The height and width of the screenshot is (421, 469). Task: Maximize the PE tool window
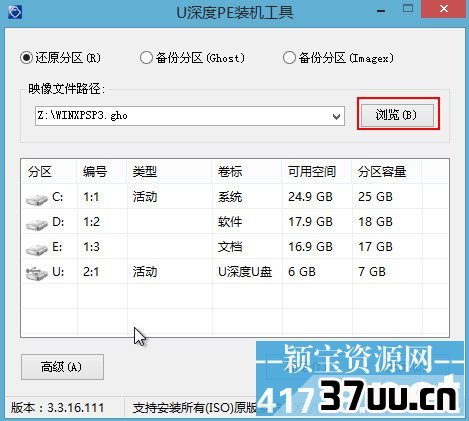408,9
